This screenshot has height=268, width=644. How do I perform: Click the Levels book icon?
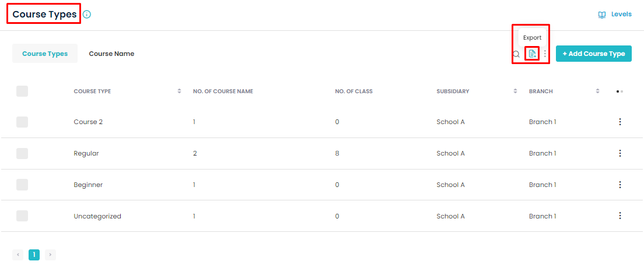click(x=601, y=15)
